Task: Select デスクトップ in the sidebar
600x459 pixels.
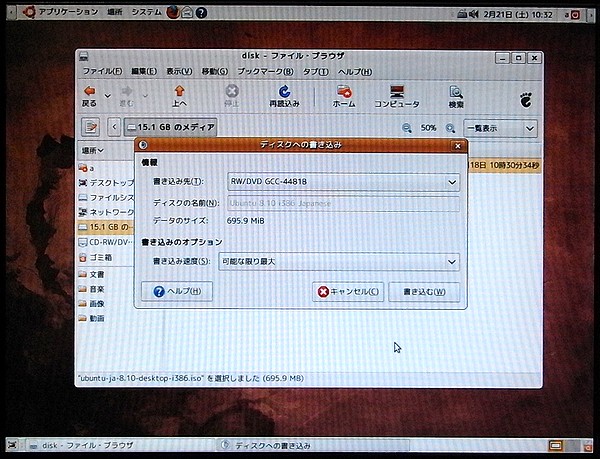Action: click(x=106, y=183)
